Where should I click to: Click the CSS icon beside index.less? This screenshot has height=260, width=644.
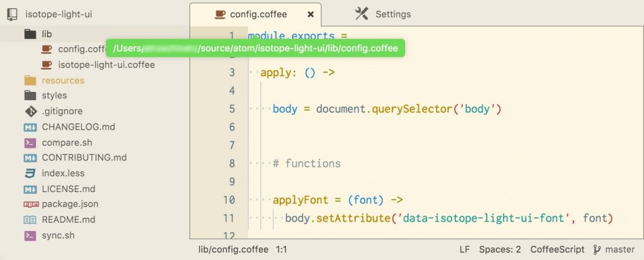point(30,173)
